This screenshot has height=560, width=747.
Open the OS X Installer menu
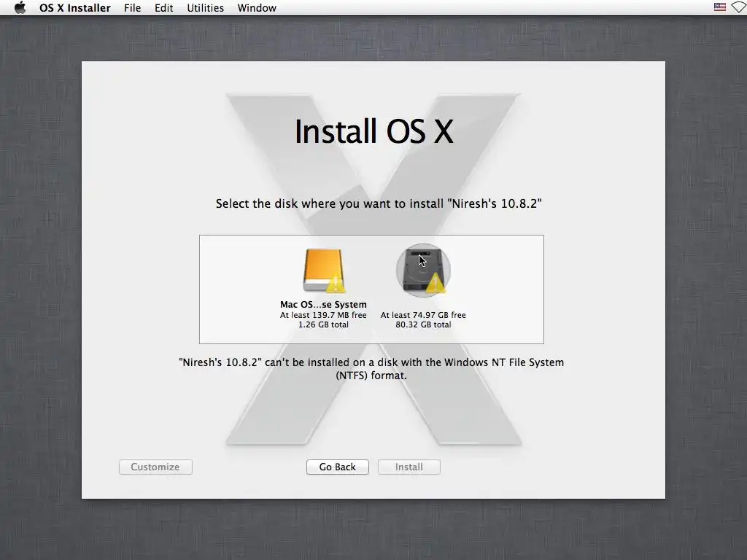coord(75,8)
